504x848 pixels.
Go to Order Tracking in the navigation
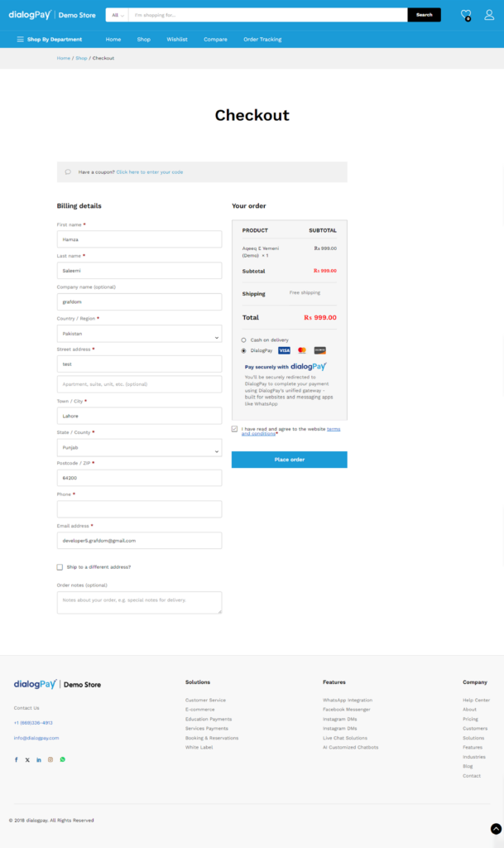[x=262, y=40]
